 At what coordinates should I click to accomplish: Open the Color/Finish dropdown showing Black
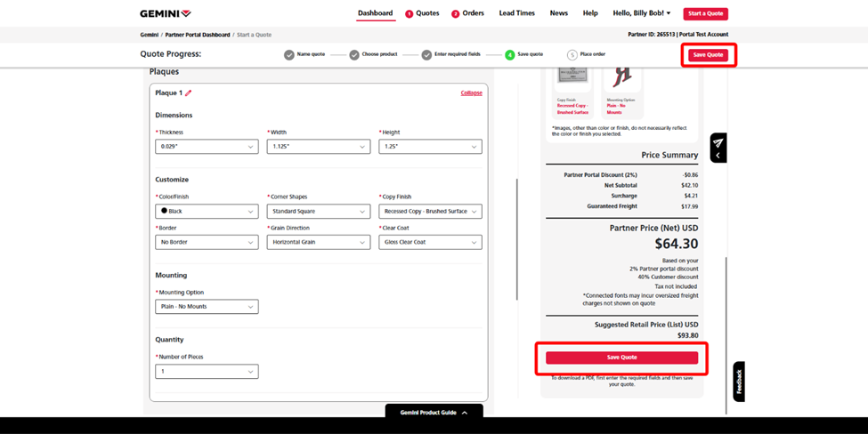207,212
